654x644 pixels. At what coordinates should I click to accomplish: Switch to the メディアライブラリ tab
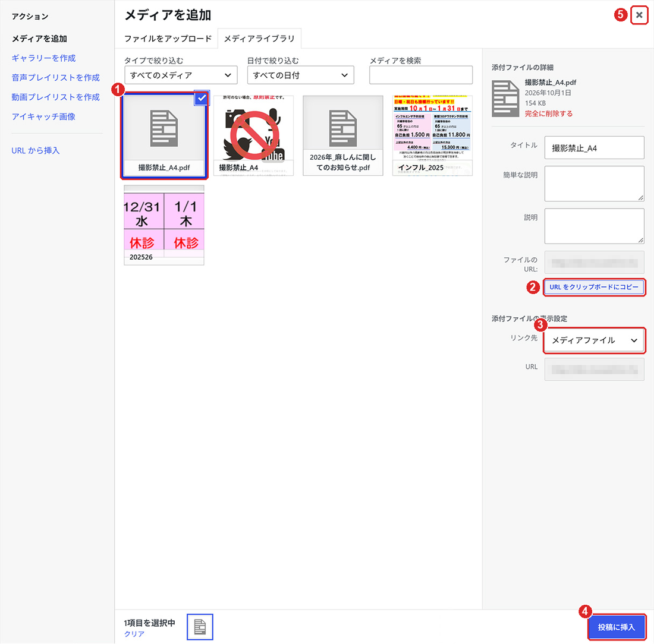tap(259, 39)
